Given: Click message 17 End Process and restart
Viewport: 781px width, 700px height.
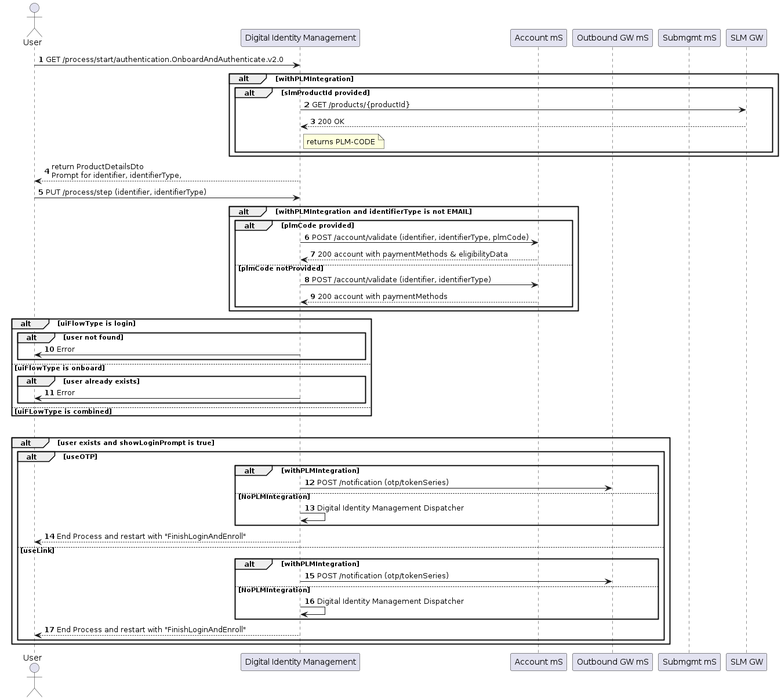Looking at the screenshot, I should 145,629.
